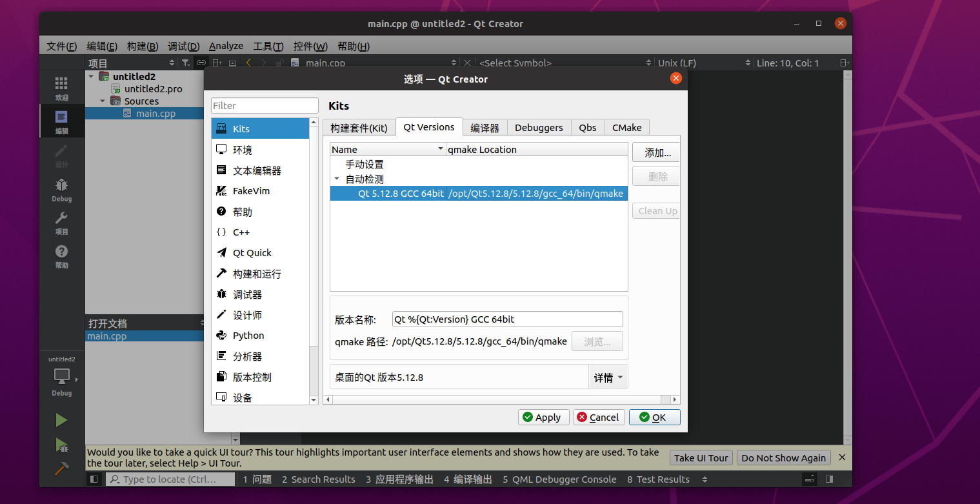Screen dimensions: 980x504
Task: Select Qt Quick category in options dialog
Action: [x=260, y=253]
